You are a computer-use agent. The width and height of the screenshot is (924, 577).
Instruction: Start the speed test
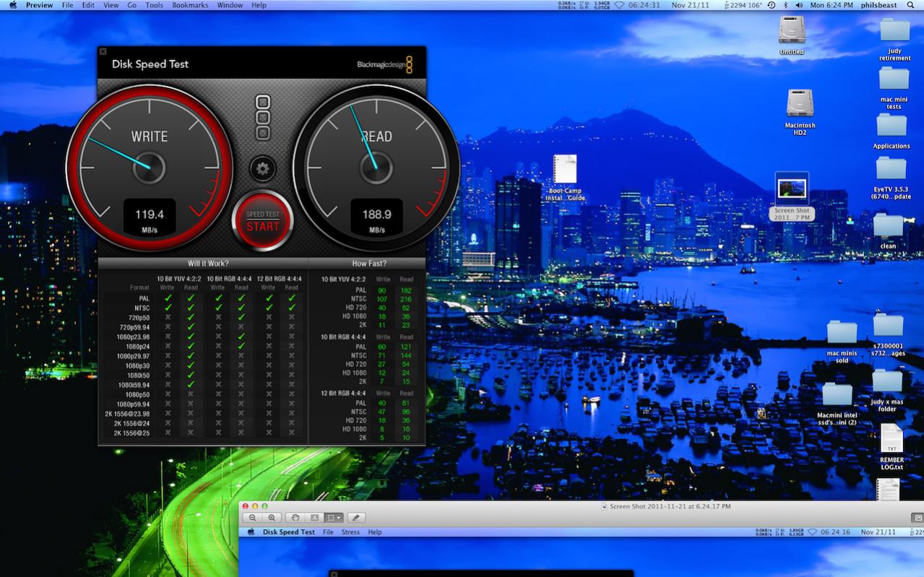(262, 221)
